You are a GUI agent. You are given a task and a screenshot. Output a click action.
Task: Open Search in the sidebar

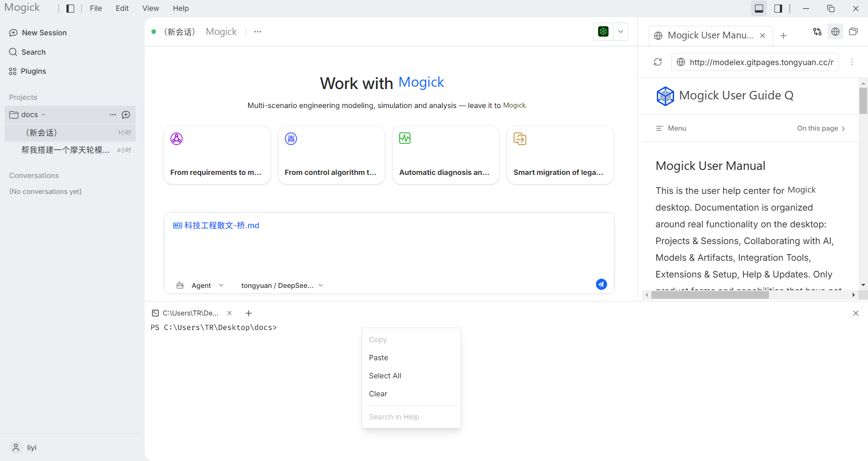click(x=28, y=52)
